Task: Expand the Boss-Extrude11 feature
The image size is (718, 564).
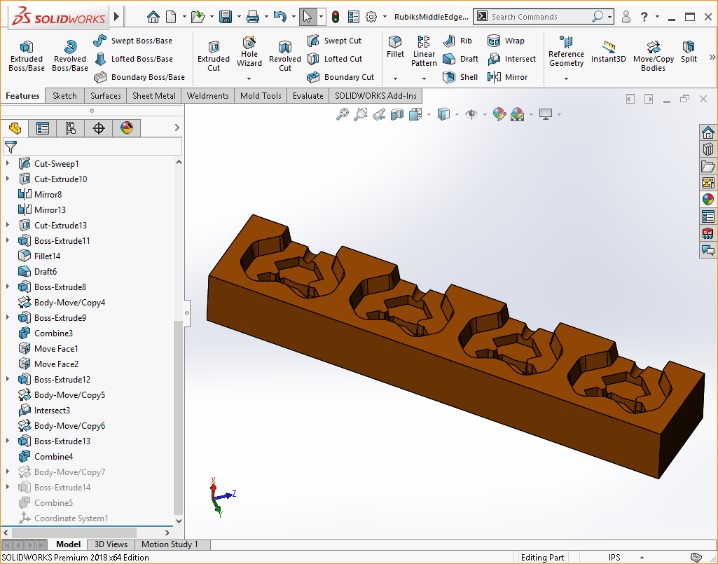Action: coord(7,240)
